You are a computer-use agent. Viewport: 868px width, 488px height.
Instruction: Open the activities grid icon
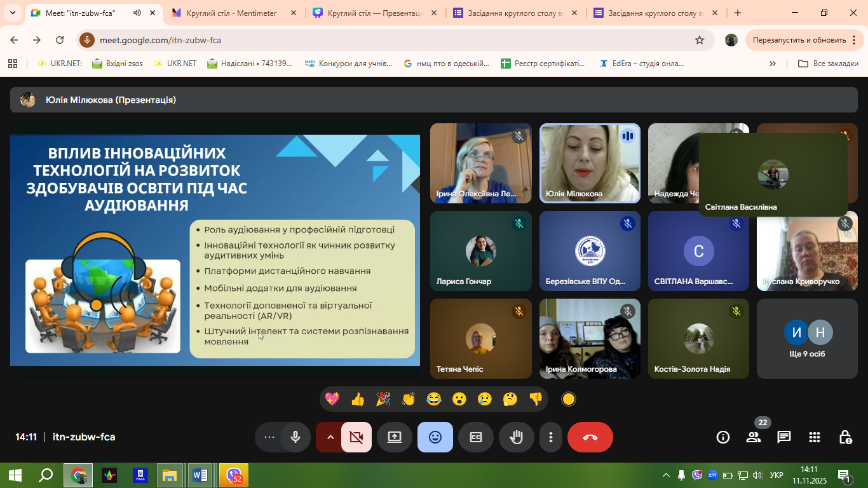tap(814, 437)
